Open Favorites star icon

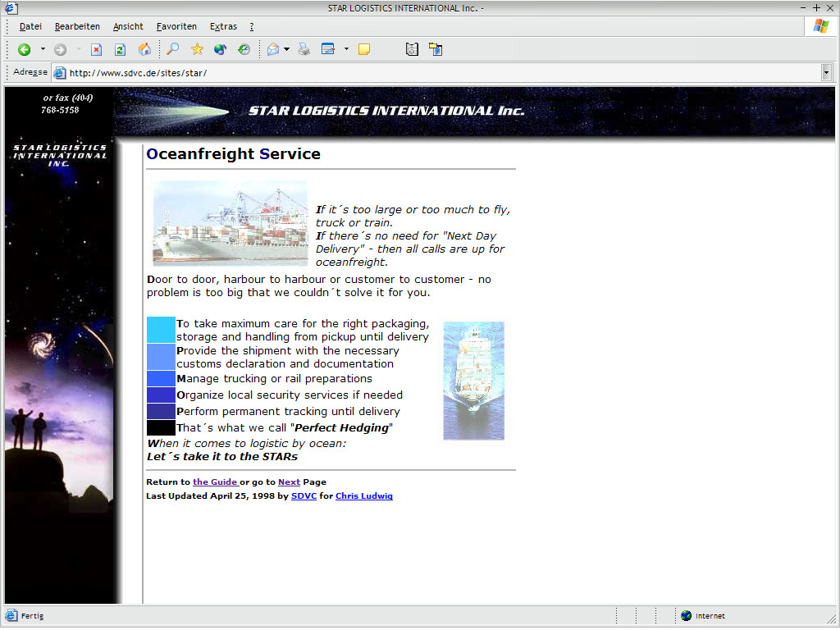point(197,49)
